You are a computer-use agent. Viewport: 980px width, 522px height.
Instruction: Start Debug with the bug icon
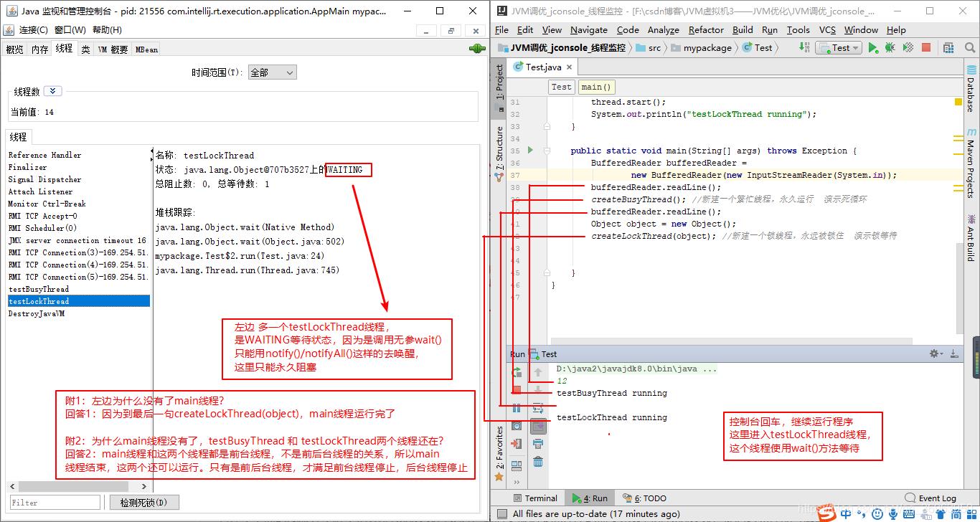coord(890,48)
